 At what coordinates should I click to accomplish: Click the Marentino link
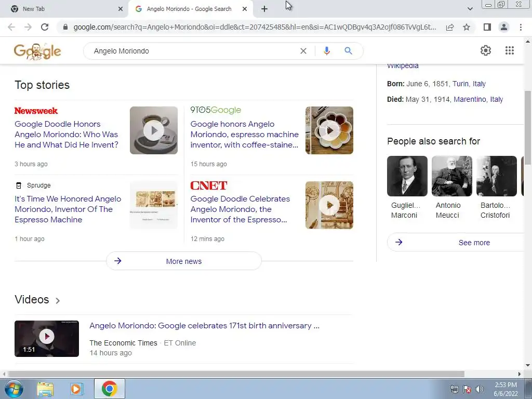[x=470, y=99]
